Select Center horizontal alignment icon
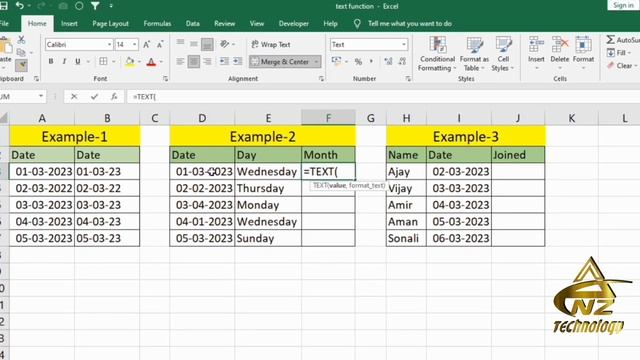Image resolution: width=640 pixels, height=360 pixels. pyautogui.click(x=193, y=61)
